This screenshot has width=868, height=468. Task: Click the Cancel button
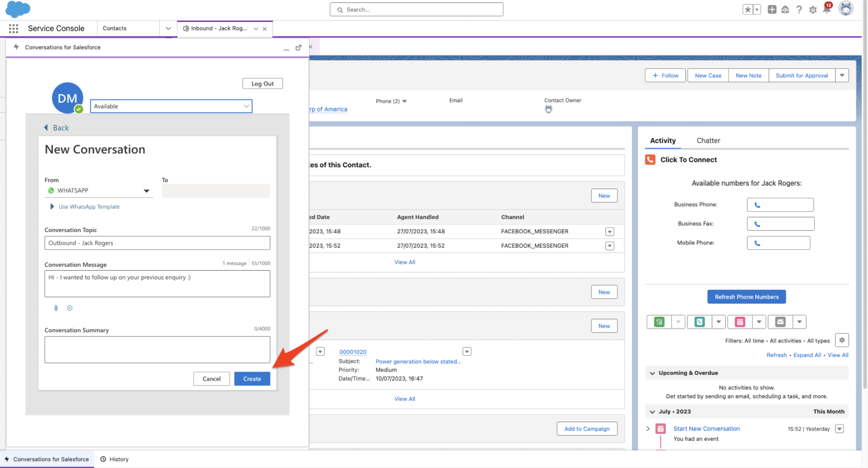[212, 379]
